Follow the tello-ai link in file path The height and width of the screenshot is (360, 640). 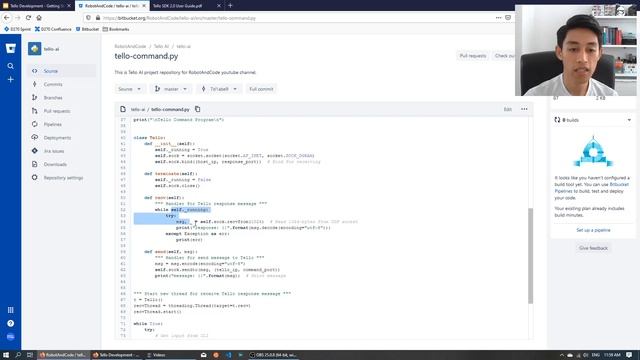(138, 110)
